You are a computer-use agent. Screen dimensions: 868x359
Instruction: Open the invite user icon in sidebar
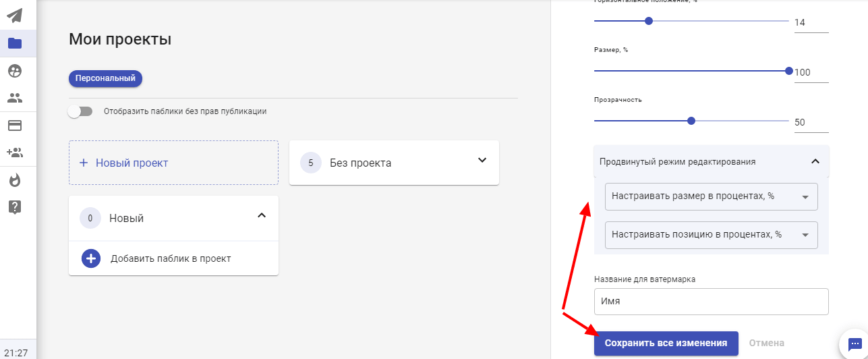15,153
